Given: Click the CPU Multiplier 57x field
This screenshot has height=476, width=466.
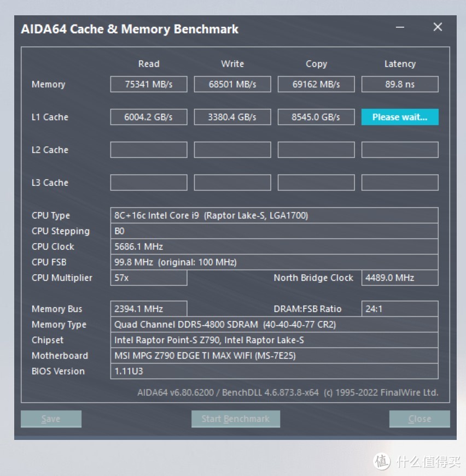Looking at the screenshot, I should point(149,278).
